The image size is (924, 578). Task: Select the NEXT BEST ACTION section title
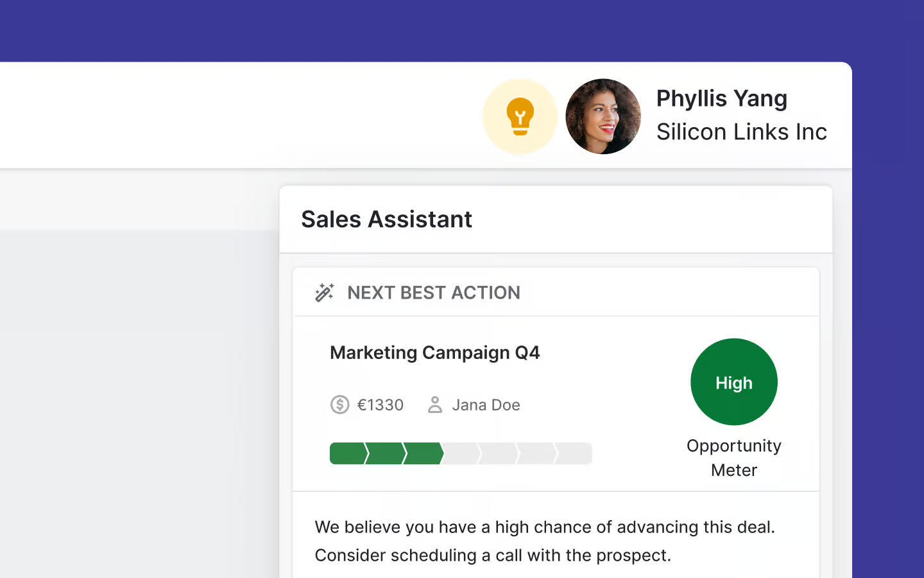click(434, 293)
